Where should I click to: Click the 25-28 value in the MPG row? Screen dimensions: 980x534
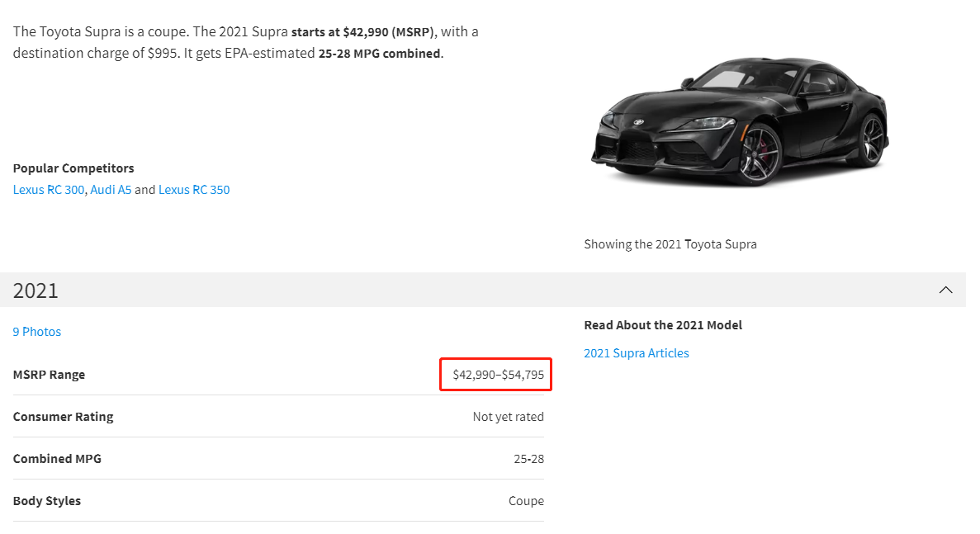coord(528,459)
